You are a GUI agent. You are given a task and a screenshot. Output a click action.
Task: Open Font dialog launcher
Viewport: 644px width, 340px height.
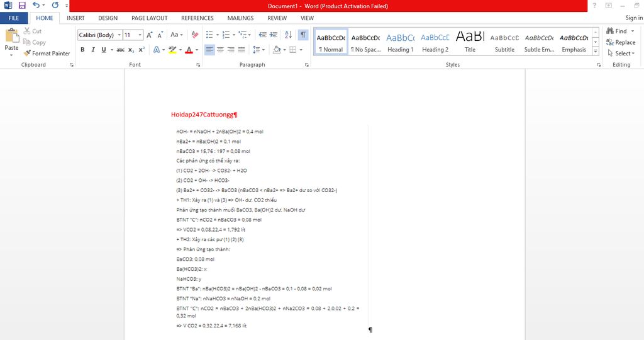198,65
